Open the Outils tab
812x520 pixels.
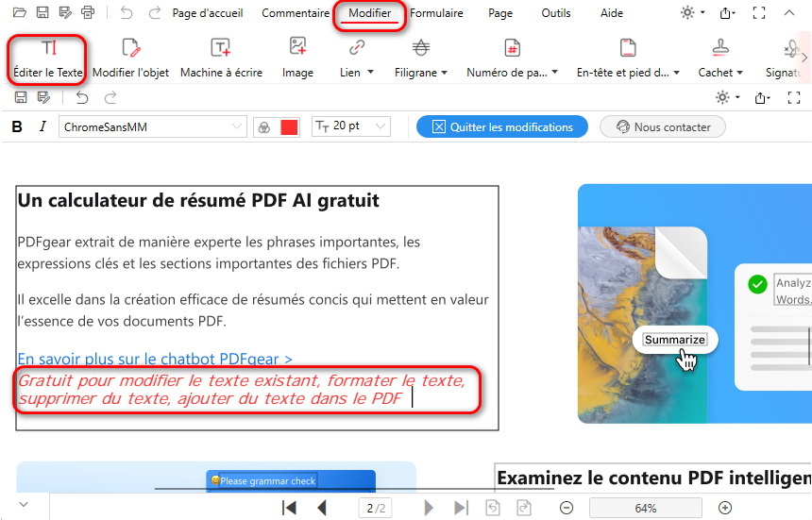pyautogui.click(x=556, y=13)
